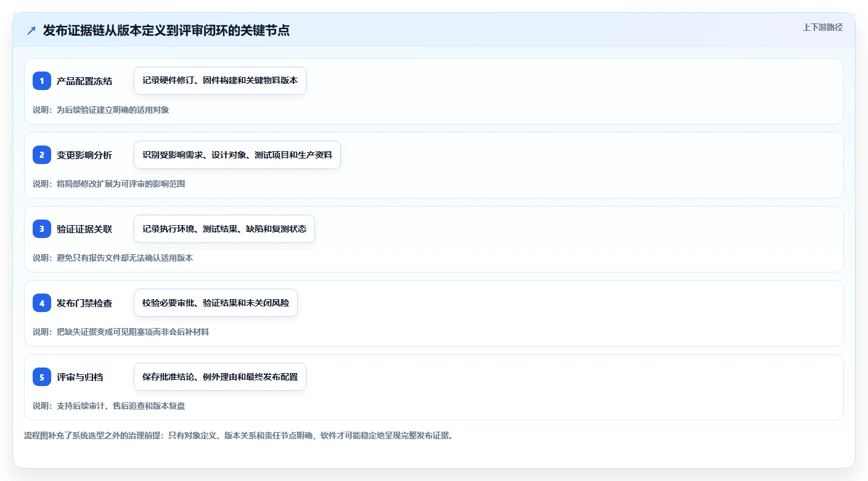Screen dimensions: 868x481
Task: Open the 记录执行环境、测试结果 box
Action: (224, 229)
